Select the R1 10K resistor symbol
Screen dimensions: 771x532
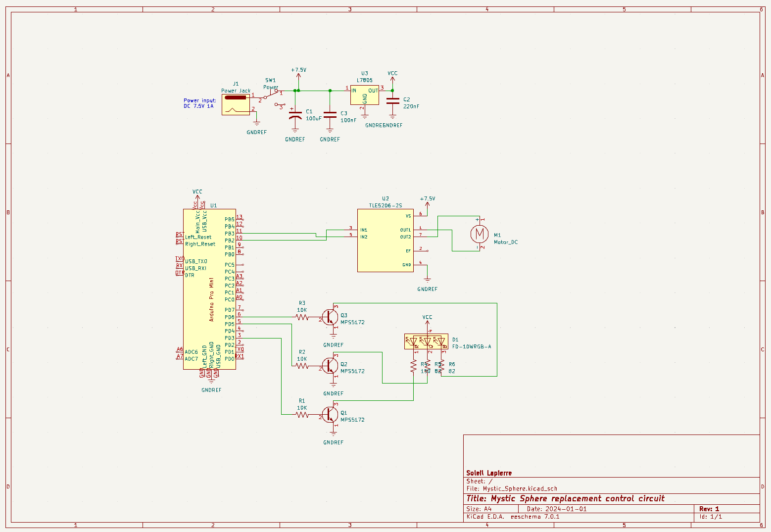[302, 415]
